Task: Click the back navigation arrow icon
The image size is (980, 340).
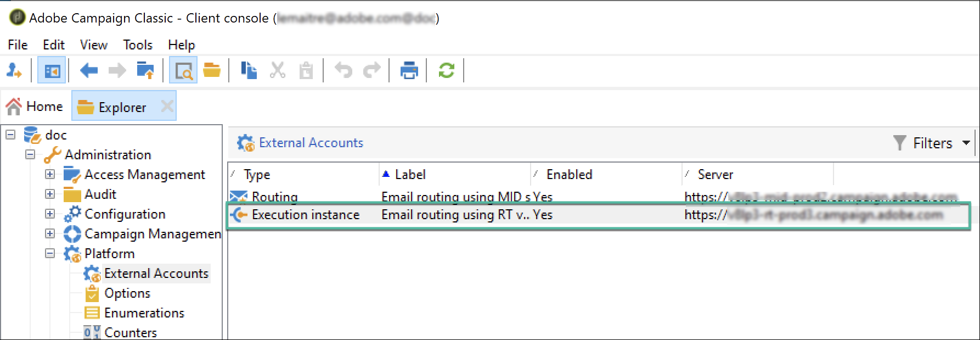Action: (88, 70)
